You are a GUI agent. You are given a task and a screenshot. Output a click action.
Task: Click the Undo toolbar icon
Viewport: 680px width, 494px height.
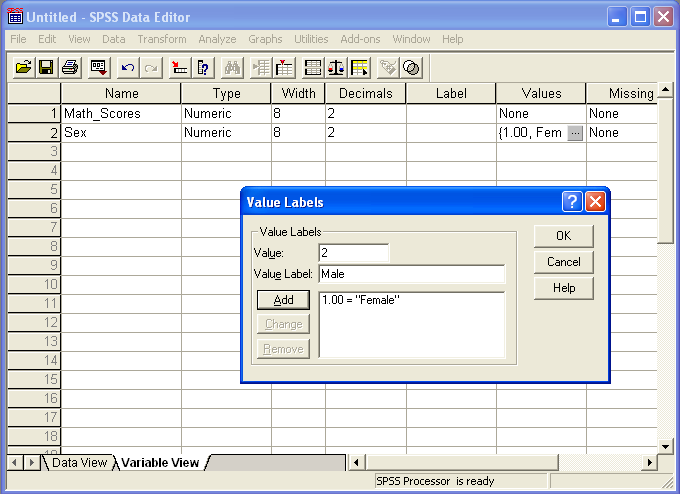tap(128, 68)
